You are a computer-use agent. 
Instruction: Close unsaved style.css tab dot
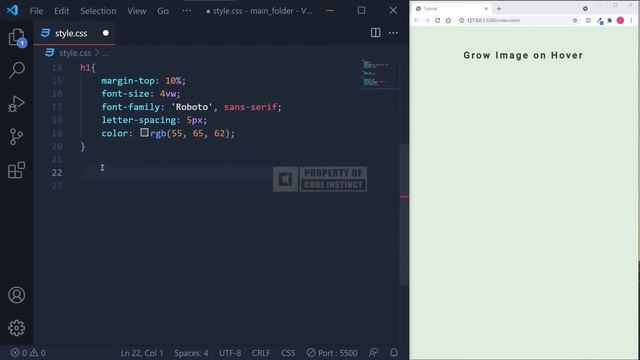pos(106,33)
